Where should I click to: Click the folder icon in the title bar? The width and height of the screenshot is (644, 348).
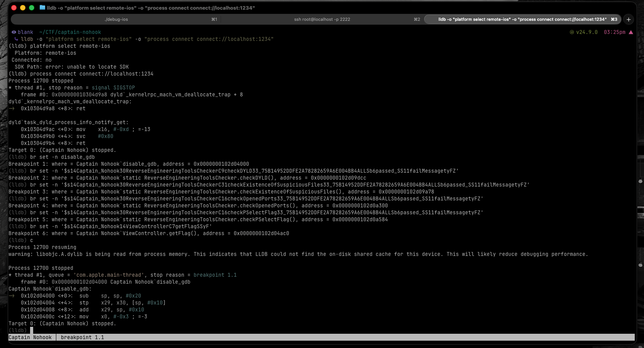click(42, 8)
